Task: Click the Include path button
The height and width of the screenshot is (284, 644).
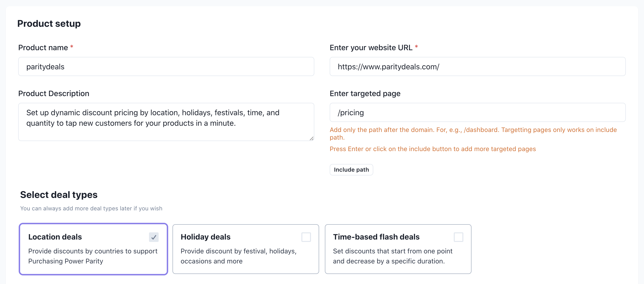Action: [351, 170]
